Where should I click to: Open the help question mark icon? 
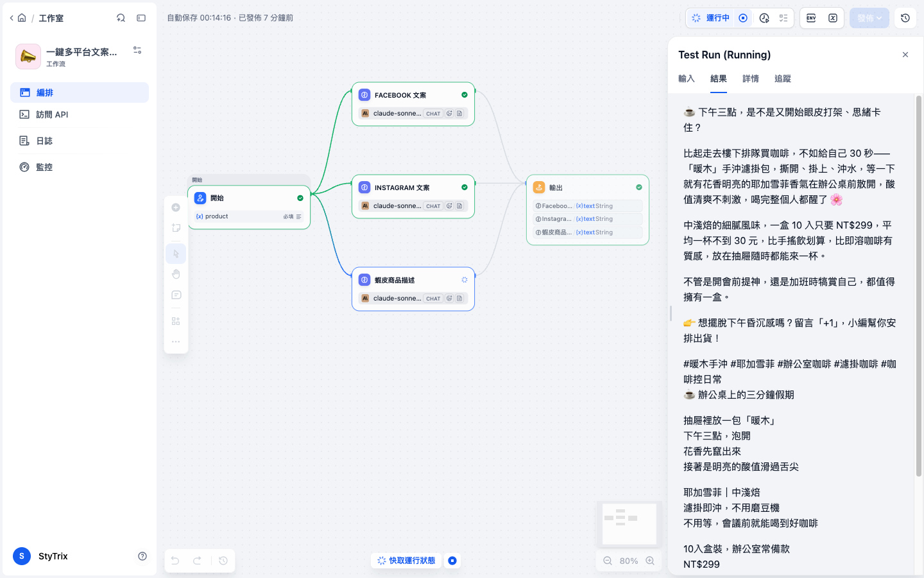142,556
